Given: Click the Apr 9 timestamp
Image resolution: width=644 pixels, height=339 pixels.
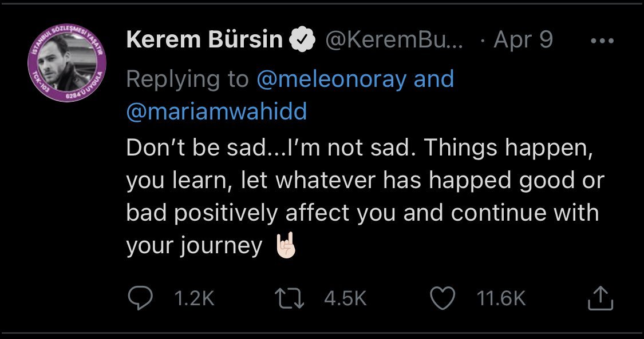Looking at the screenshot, I should [523, 41].
